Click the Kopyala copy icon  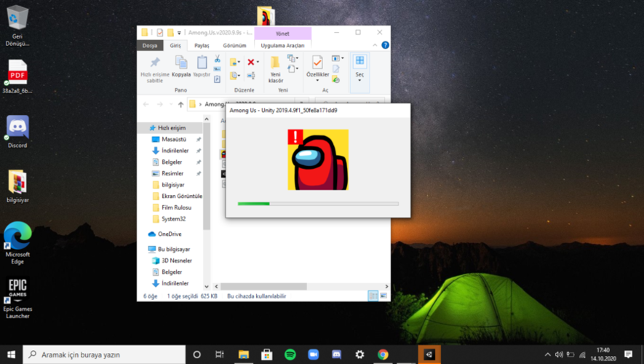tap(181, 63)
